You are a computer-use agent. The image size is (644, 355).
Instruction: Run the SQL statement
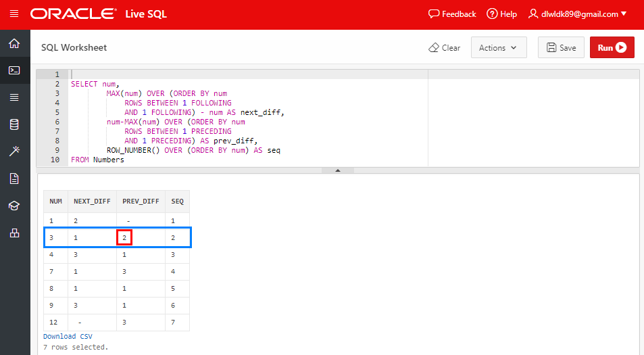(x=612, y=47)
